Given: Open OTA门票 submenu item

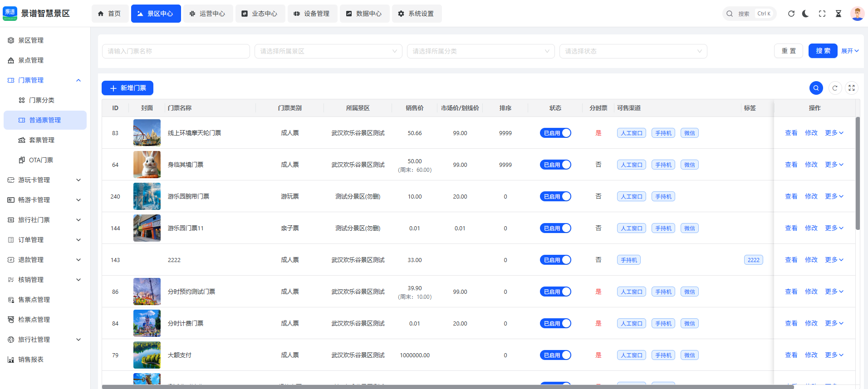Looking at the screenshot, I should [x=45, y=160].
